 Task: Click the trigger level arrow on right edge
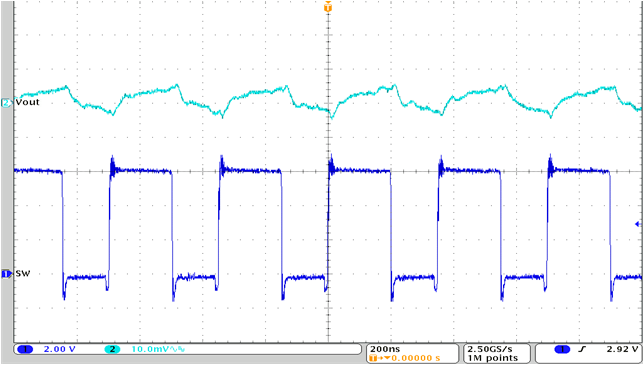[638, 224]
